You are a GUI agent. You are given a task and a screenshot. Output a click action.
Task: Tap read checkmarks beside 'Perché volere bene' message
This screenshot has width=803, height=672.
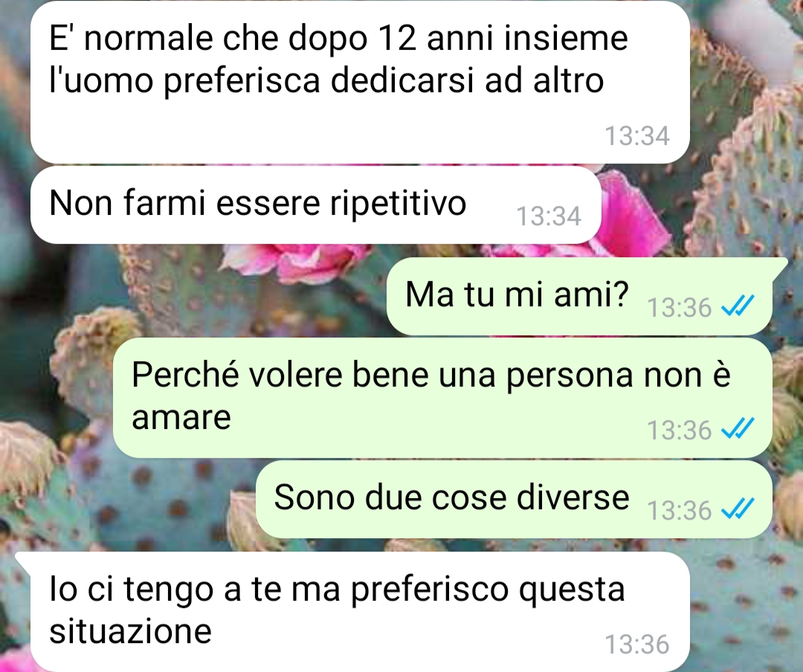click(x=738, y=429)
